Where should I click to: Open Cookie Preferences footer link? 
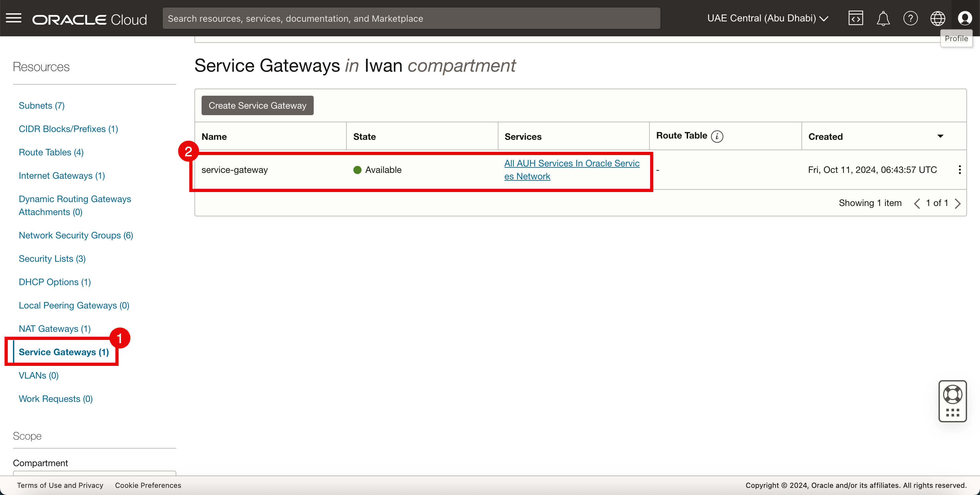[x=148, y=485]
